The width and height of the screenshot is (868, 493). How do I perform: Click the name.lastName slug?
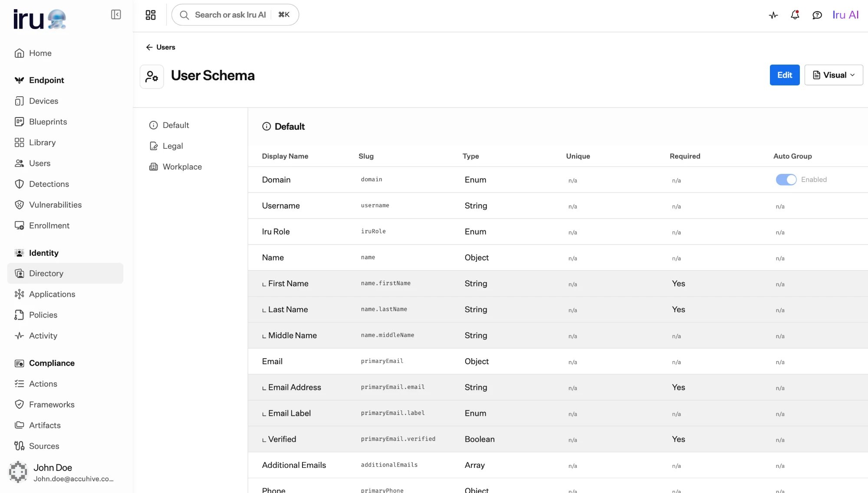point(384,309)
